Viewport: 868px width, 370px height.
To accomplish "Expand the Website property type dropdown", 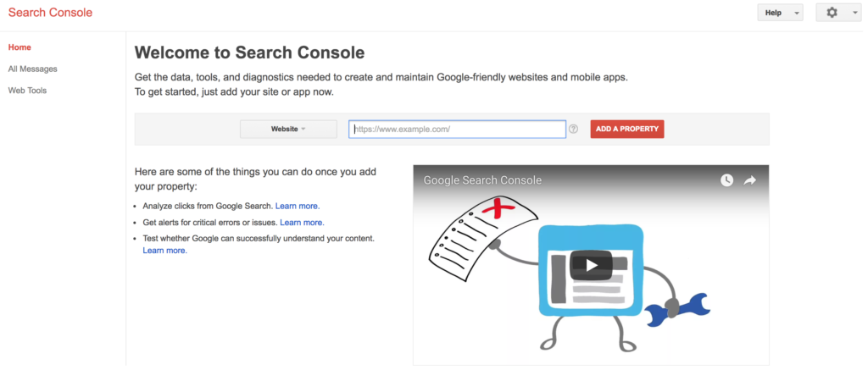I will click(x=288, y=129).
